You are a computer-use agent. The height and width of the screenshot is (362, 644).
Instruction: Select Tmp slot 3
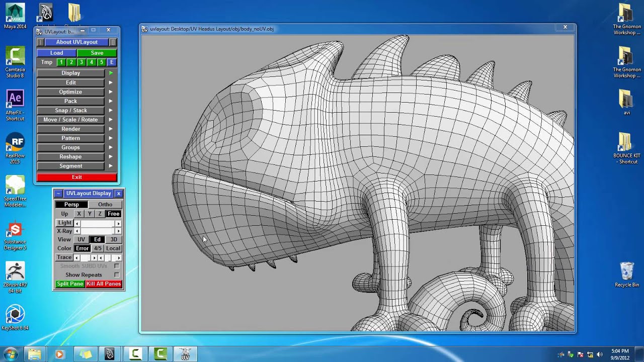point(81,62)
